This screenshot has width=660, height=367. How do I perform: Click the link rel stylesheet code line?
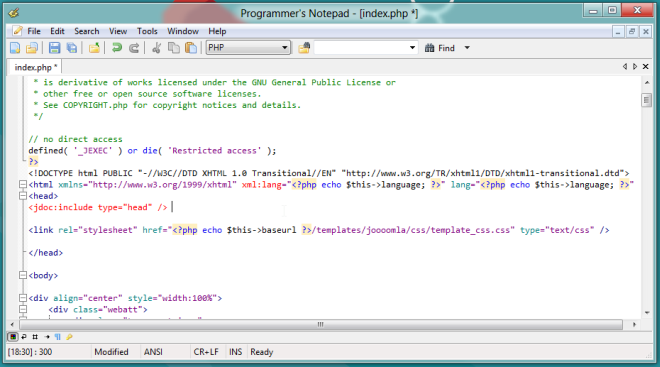click(319, 230)
